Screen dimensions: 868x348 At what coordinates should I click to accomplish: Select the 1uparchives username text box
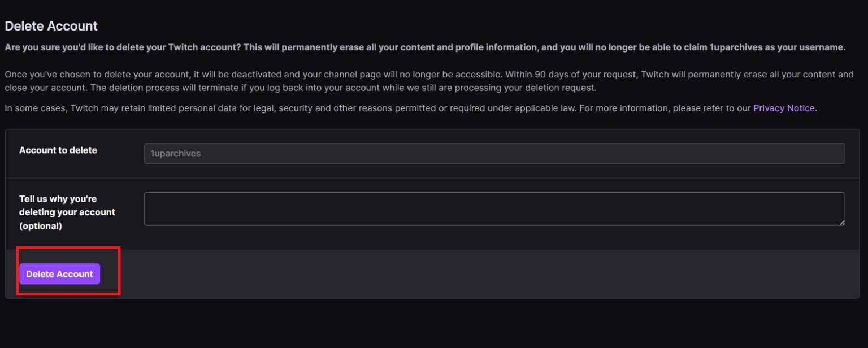[x=494, y=153]
